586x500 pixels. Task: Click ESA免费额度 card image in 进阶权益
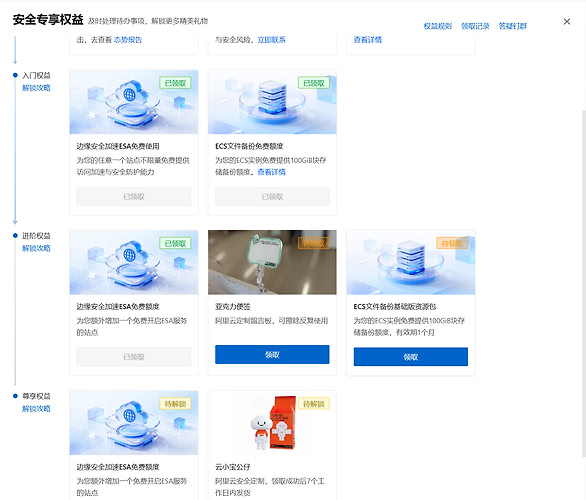[134, 262]
